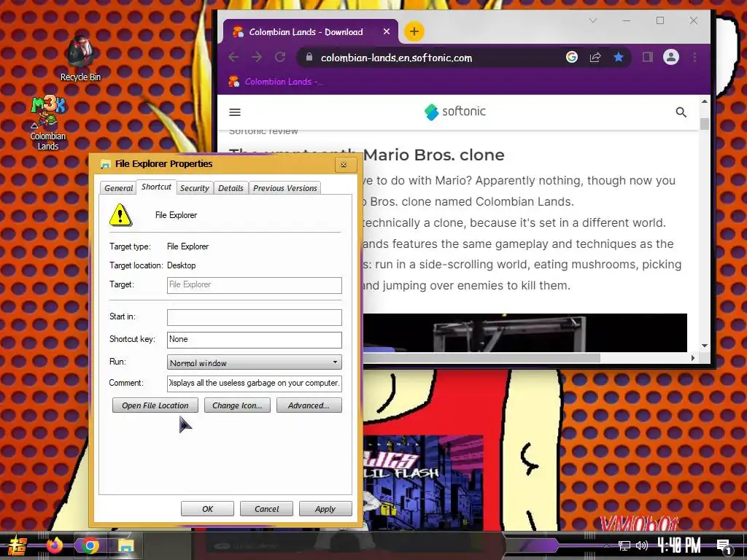Click the scroll down arrow in Chrome
Viewport: 747px width, 560px height.
coord(705,346)
